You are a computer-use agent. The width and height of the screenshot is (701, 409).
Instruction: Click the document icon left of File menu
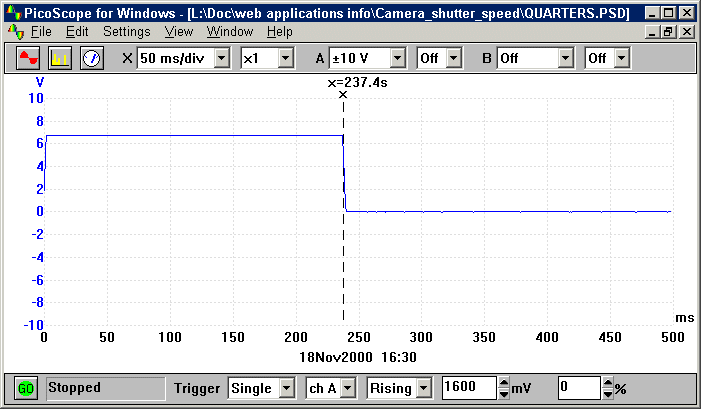(x=14, y=32)
